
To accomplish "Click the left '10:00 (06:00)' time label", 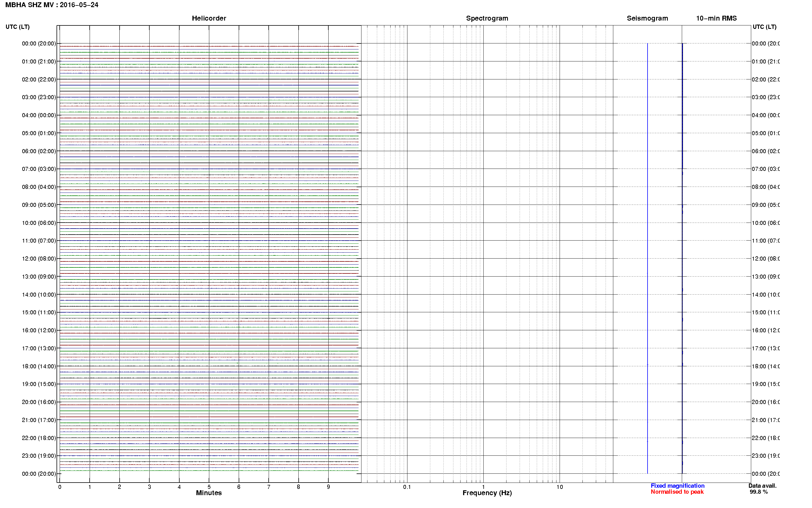I will coord(39,223).
